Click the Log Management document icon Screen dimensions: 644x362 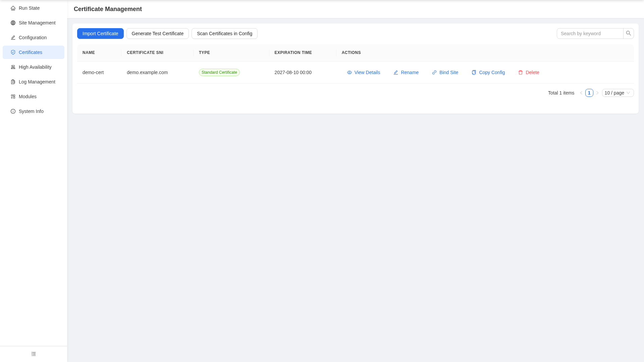point(13,82)
